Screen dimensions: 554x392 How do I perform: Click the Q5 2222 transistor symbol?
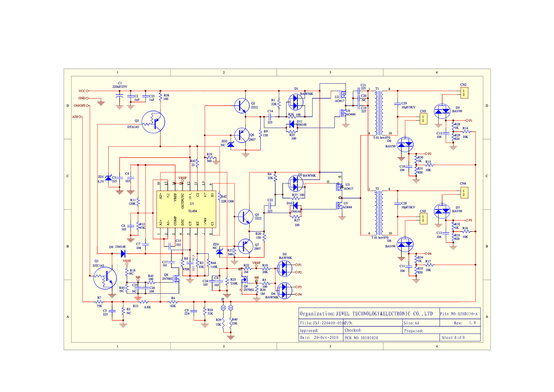[x=245, y=217]
